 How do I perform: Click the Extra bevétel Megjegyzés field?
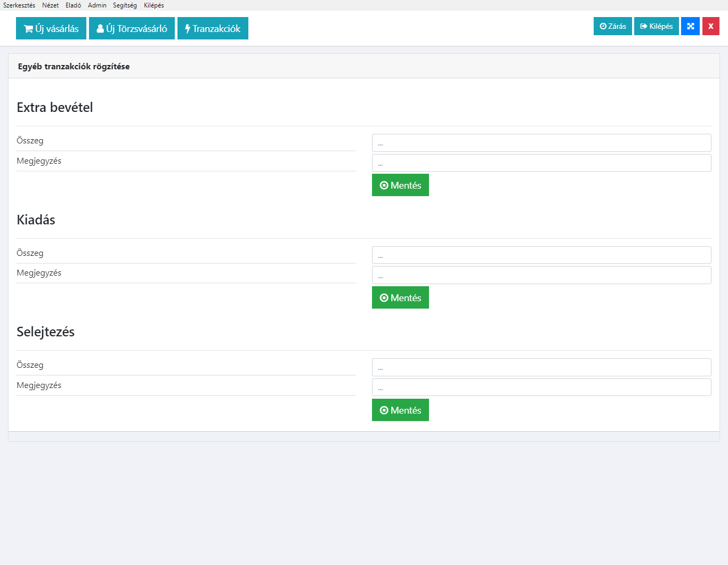point(541,163)
